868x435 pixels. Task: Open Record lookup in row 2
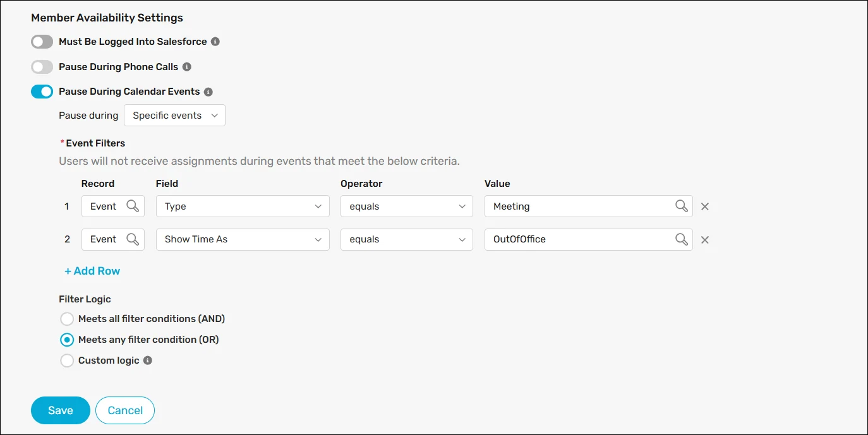133,239
